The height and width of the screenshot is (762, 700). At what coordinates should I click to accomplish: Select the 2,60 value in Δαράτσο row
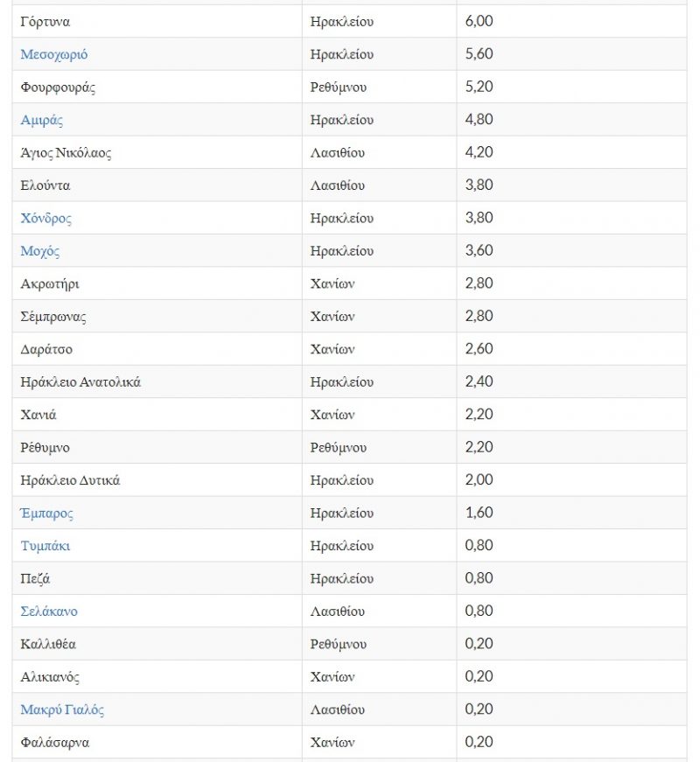[x=479, y=349]
